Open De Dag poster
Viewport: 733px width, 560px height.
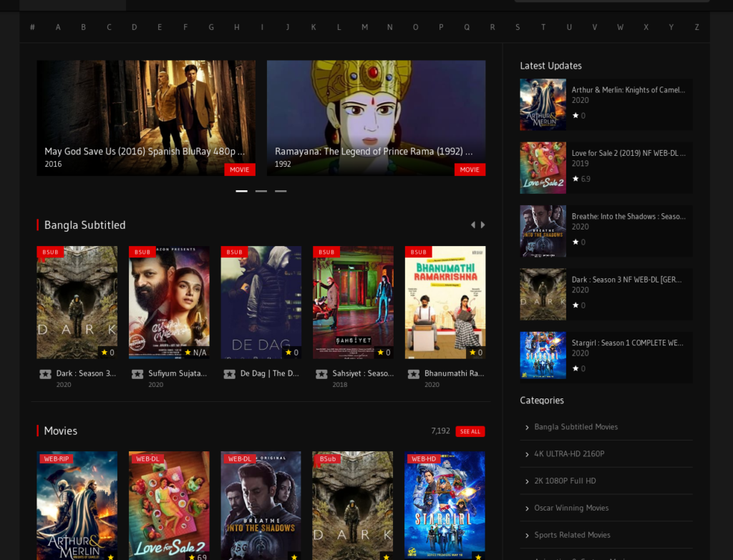(x=261, y=303)
